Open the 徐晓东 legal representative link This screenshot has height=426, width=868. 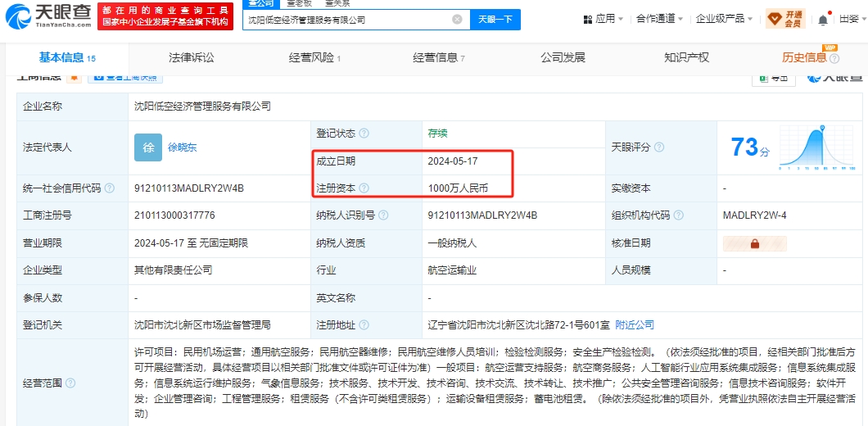(x=182, y=148)
